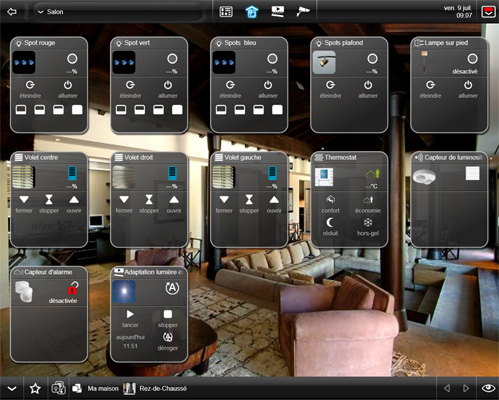
Task: Open the scenarios clapperboard tab
Action: point(278,12)
